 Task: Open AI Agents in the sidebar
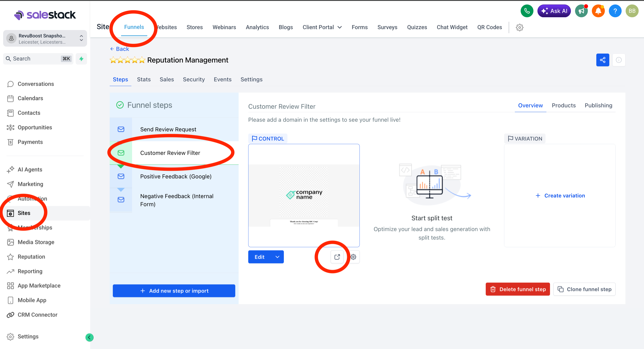(x=30, y=170)
